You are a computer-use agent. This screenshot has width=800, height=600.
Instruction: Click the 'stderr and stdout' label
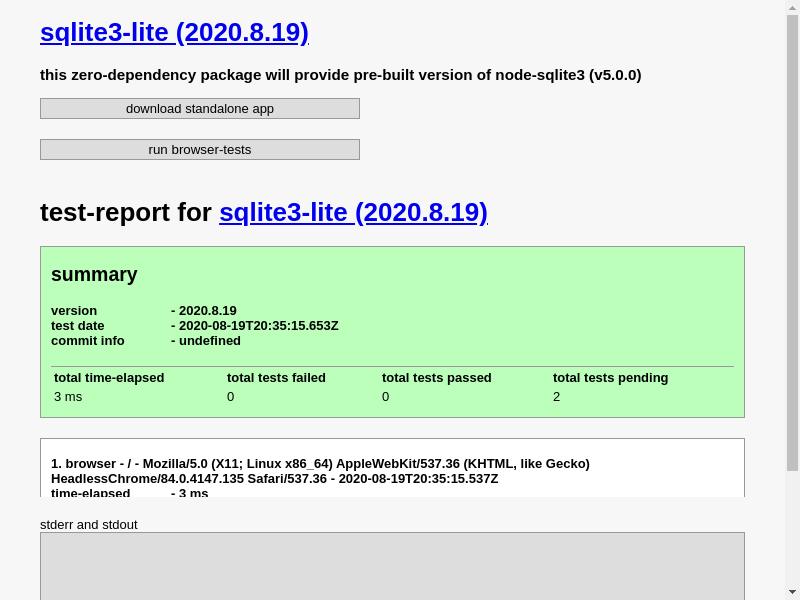point(89,524)
